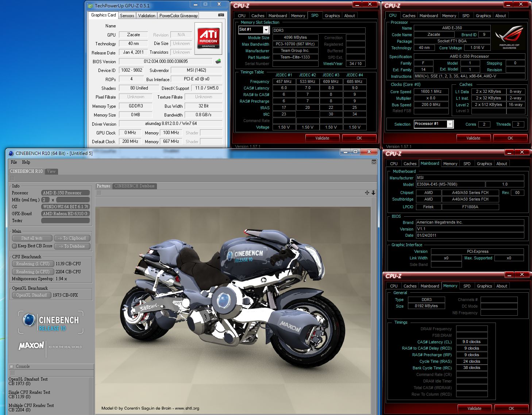Image resolution: width=532 pixels, height=415 pixels.
Task: Click the rendered motorcycle picture in Cinebench
Action: (233, 311)
